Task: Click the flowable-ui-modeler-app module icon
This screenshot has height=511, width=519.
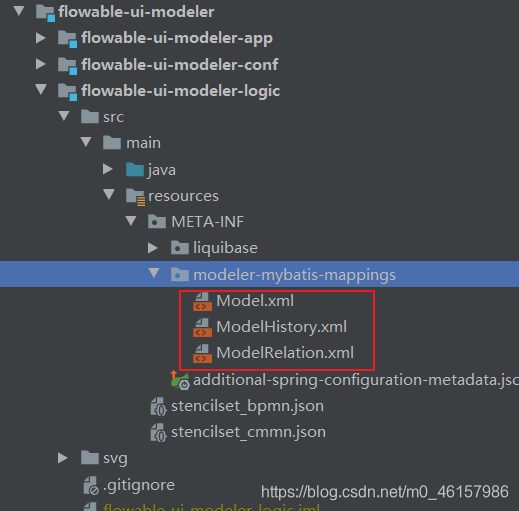Action: 68,39
